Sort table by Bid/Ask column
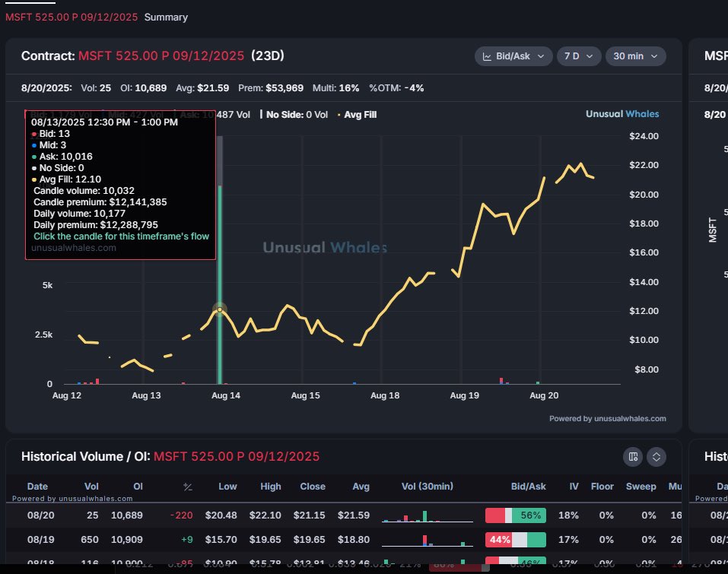Viewport: 728px width, 574px height. [x=529, y=487]
